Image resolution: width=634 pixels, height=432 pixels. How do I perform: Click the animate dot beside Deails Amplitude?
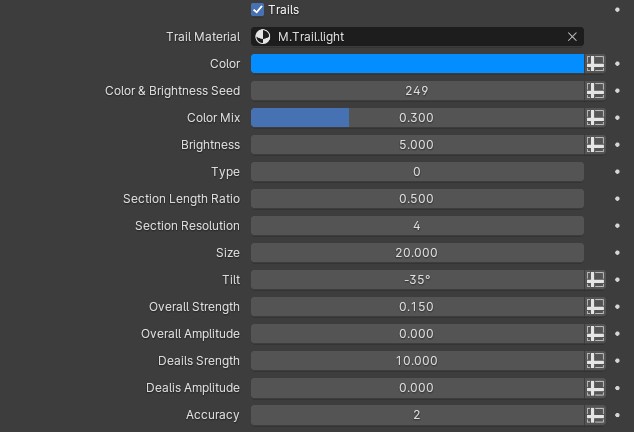[617, 388]
